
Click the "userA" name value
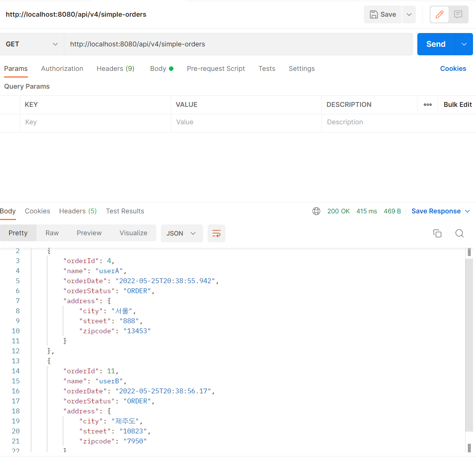coord(109,271)
